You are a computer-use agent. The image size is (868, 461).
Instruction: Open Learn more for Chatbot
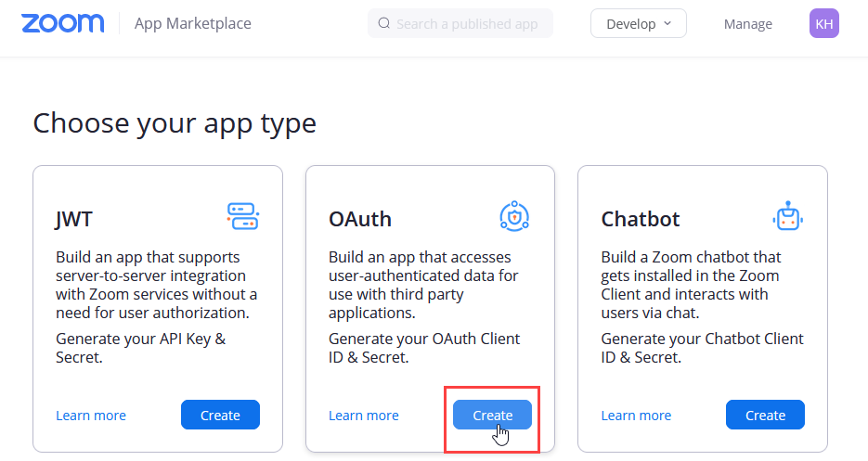pyautogui.click(x=636, y=416)
